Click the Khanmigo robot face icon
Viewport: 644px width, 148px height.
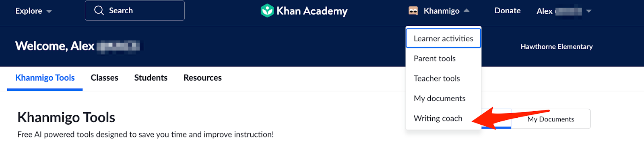click(413, 11)
